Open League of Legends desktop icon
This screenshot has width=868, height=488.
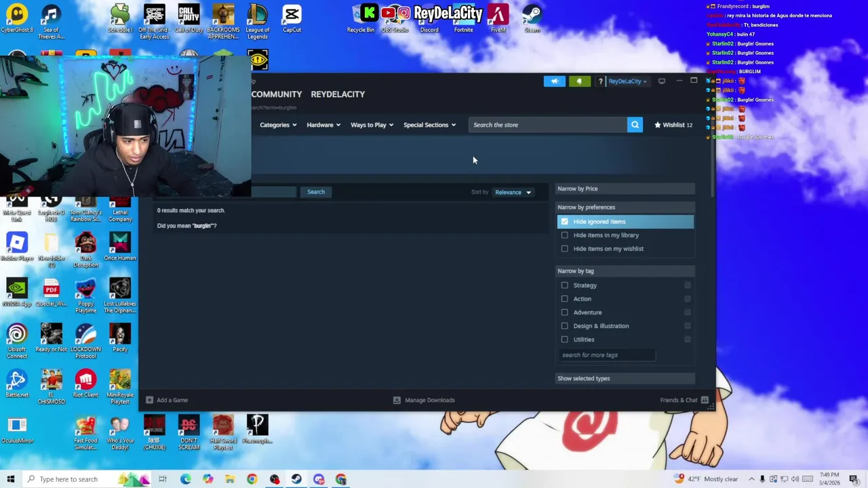pos(258,22)
